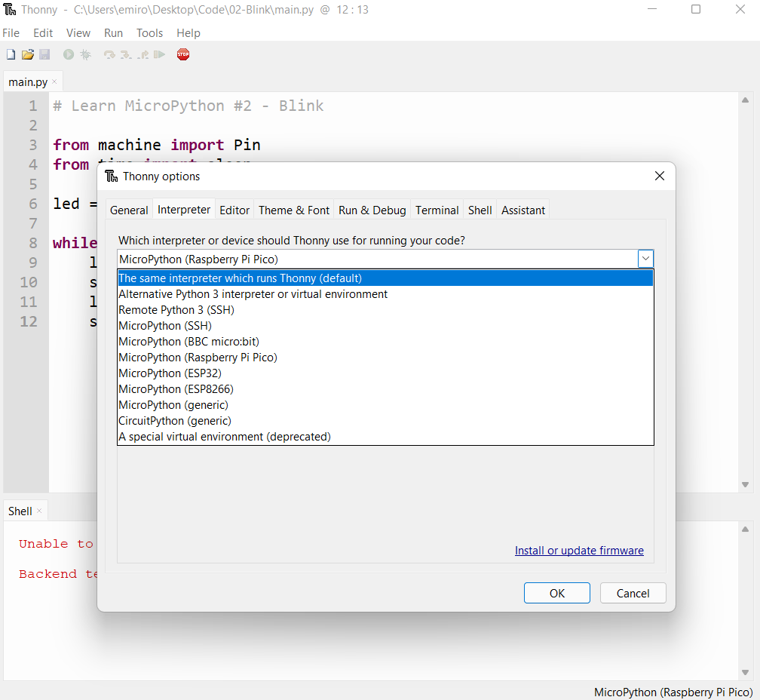Close the Thonny options dialog with X

pos(659,176)
